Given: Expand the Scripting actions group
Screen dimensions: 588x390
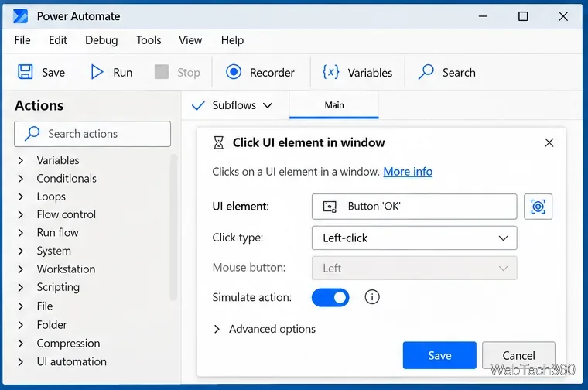Looking at the screenshot, I should [x=21, y=287].
